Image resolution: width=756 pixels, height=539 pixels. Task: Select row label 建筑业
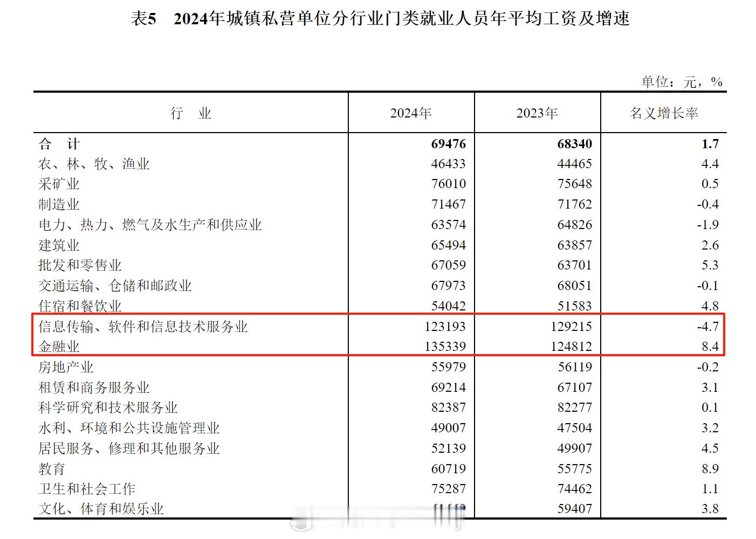(x=59, y=245)
